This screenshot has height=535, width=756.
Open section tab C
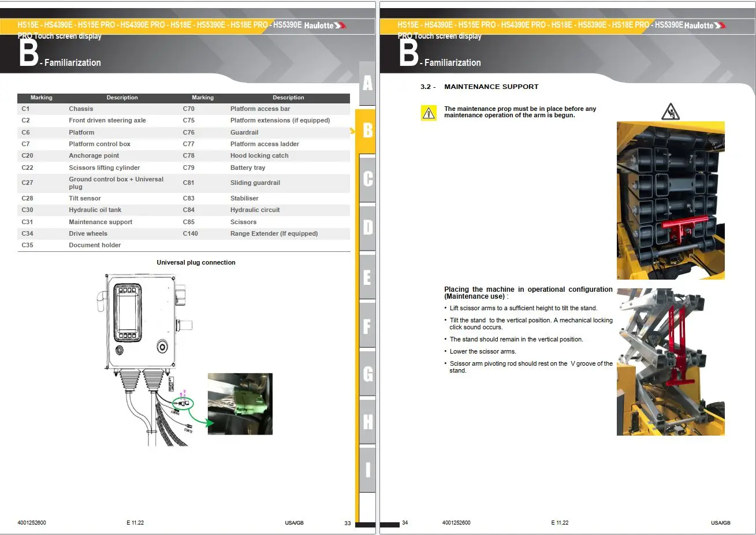coord(367,179)
